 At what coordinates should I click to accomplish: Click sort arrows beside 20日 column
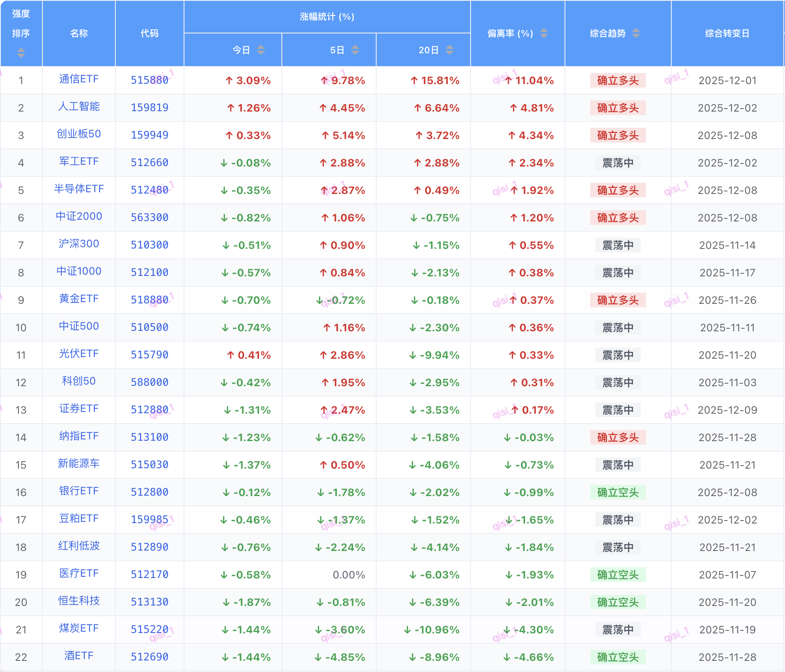tap(449, 50)
